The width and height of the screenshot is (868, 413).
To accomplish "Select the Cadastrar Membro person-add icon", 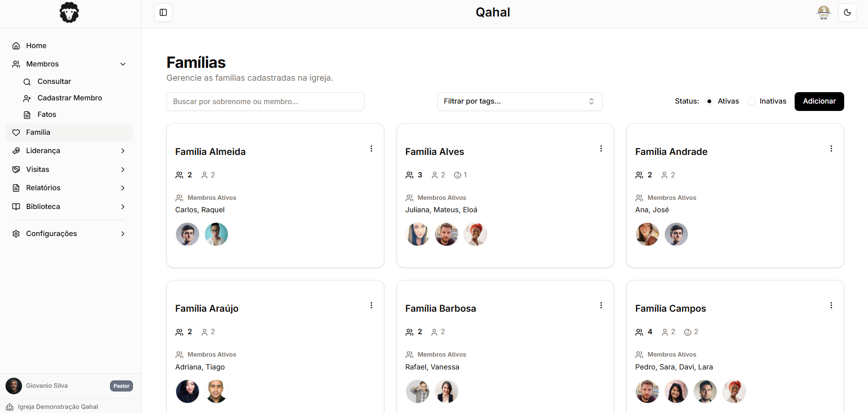I will (28, 98).
